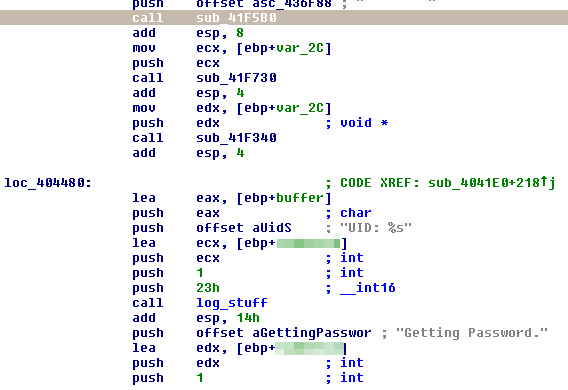Select sub_41F5B0 in the highlighted call line
This screenshot has width=568, height=390.
(x=236, y=18)
